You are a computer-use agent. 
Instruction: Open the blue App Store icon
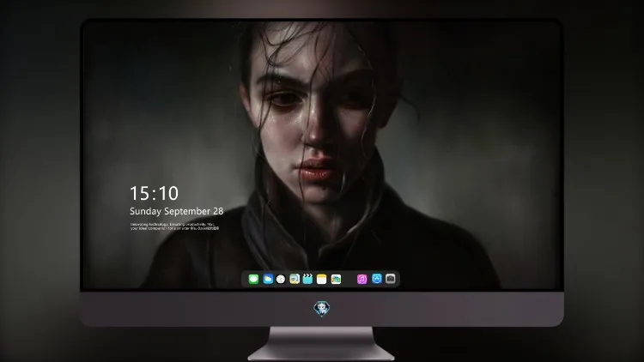point(377,279)
